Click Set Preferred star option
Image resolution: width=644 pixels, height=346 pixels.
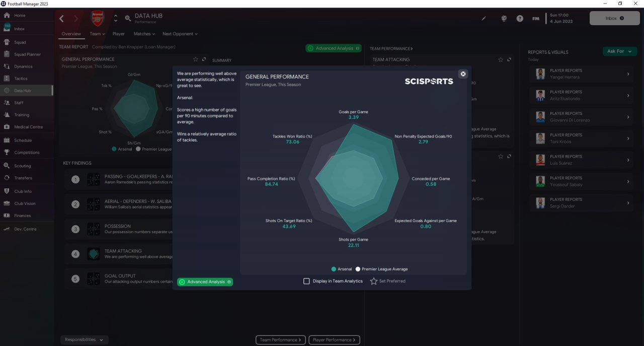point(387,281)
